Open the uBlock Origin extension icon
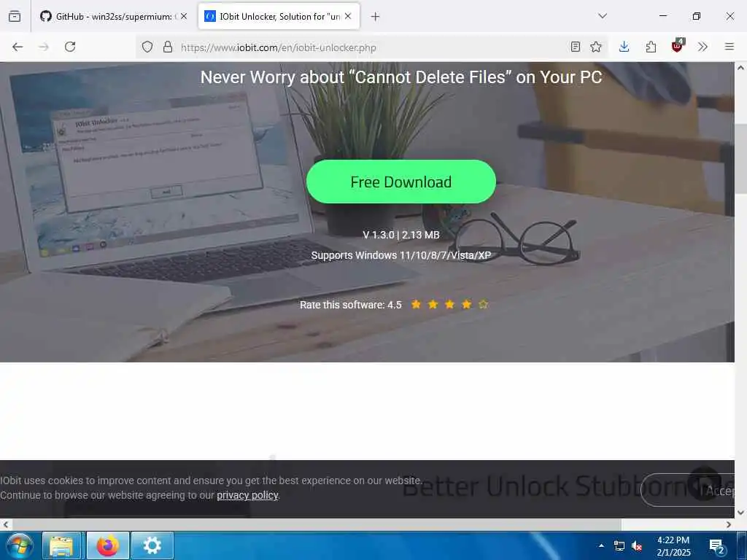Image resolution: width=747 pixels, height=560 pixels. [x=677, y=46]
